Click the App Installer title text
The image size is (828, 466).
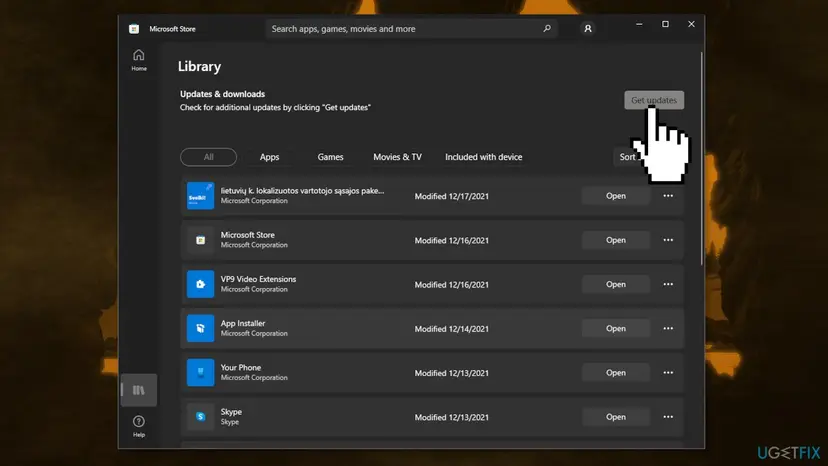243,323
